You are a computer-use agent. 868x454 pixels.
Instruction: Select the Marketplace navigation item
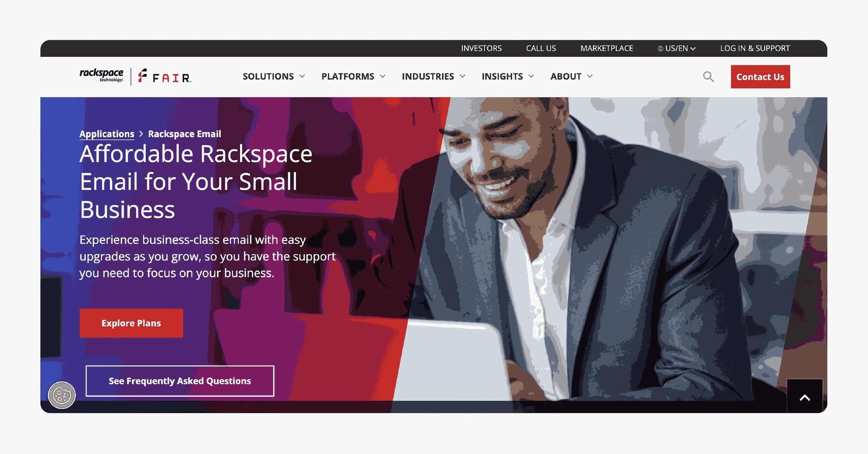click(x=607, y=48)
